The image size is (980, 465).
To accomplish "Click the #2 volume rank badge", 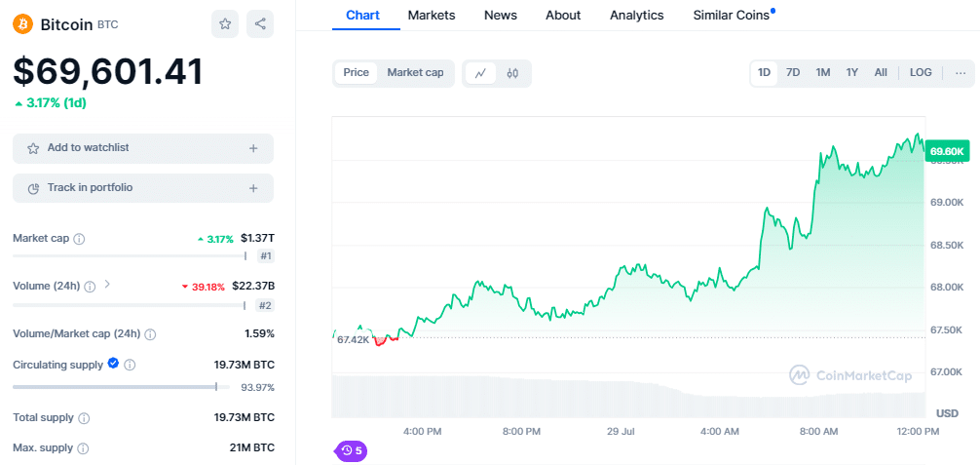I will 265,305.
